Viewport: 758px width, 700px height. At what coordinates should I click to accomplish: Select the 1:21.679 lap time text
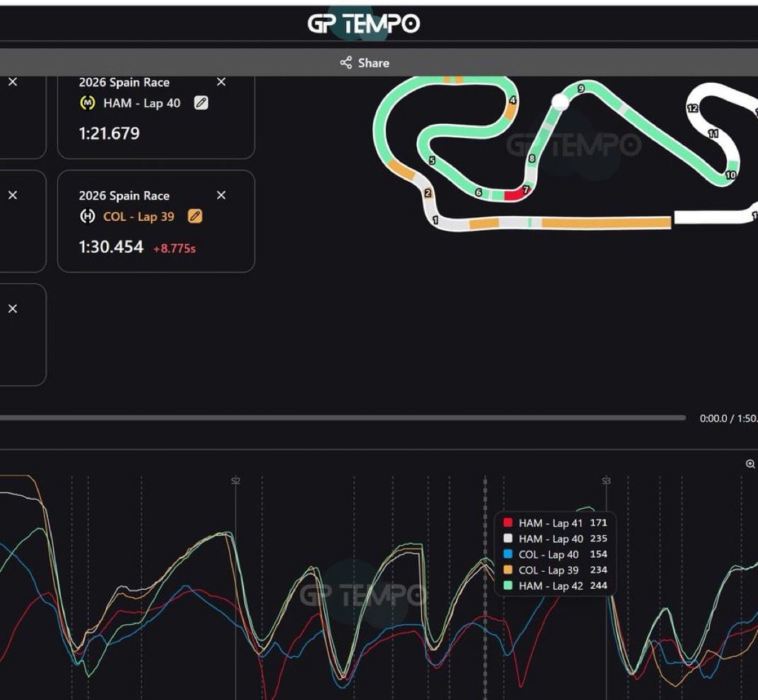point(109,134)
